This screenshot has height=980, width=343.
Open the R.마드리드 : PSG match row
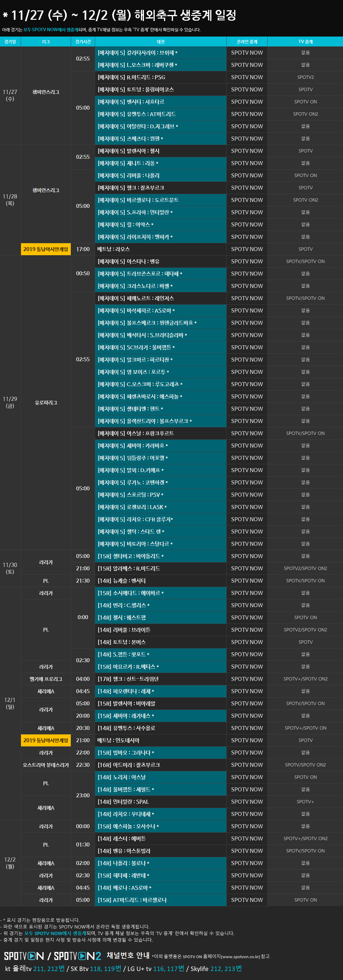pyautogui.click(x=161, y=77)
